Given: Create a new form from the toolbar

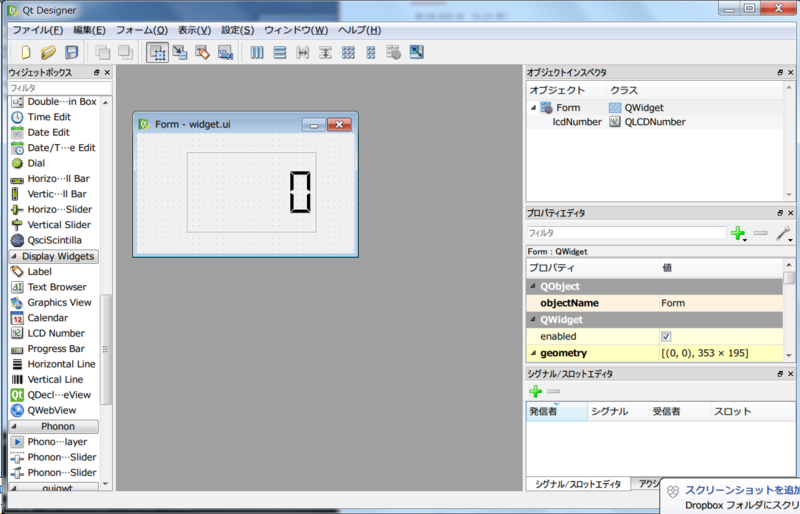Looking at the screenshot, I should tap(26, 52).
